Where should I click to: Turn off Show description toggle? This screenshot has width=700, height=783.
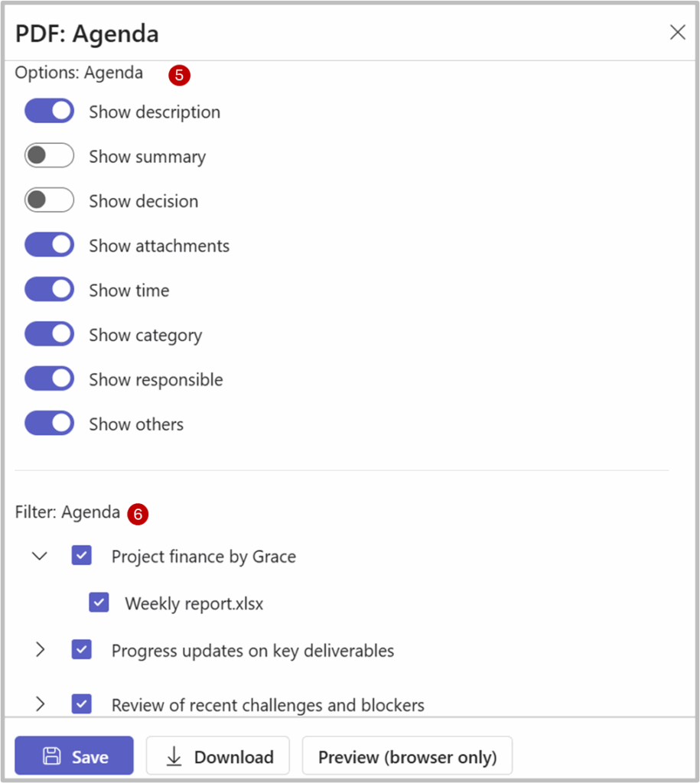pos(49,112)
